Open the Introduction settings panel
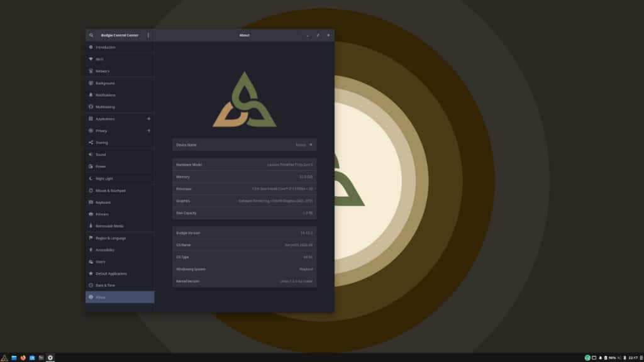Screen dimensions: 644x362 [120, 47]
